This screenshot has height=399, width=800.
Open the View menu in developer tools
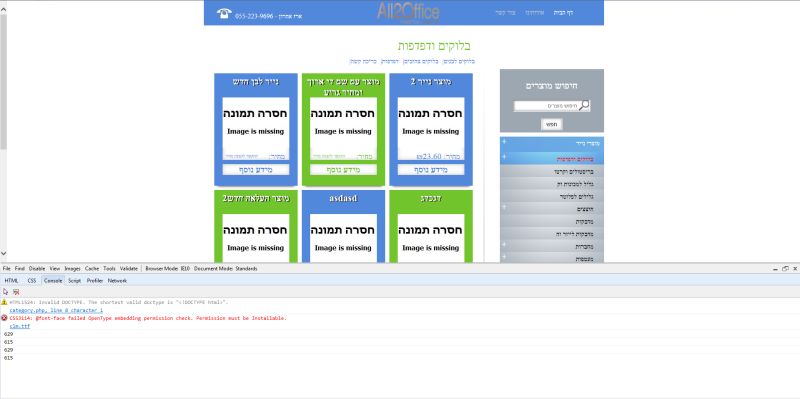coord(55,268)
